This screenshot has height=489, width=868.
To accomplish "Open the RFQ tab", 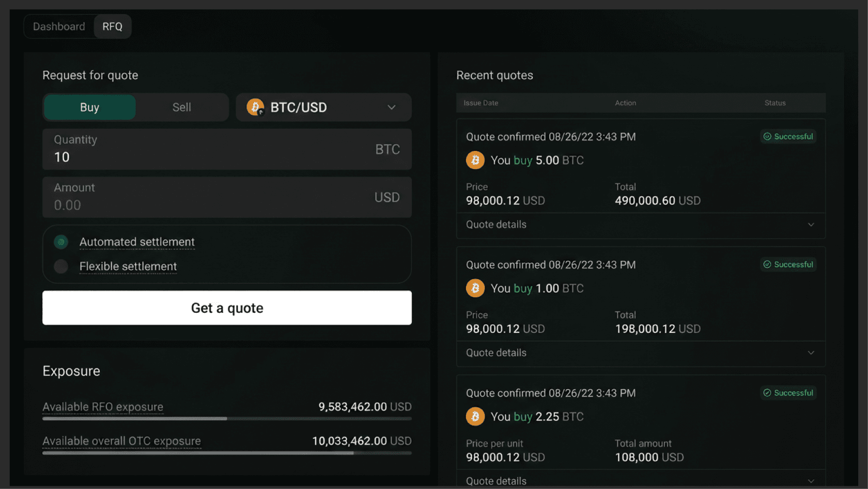I will tap(112, 27).
